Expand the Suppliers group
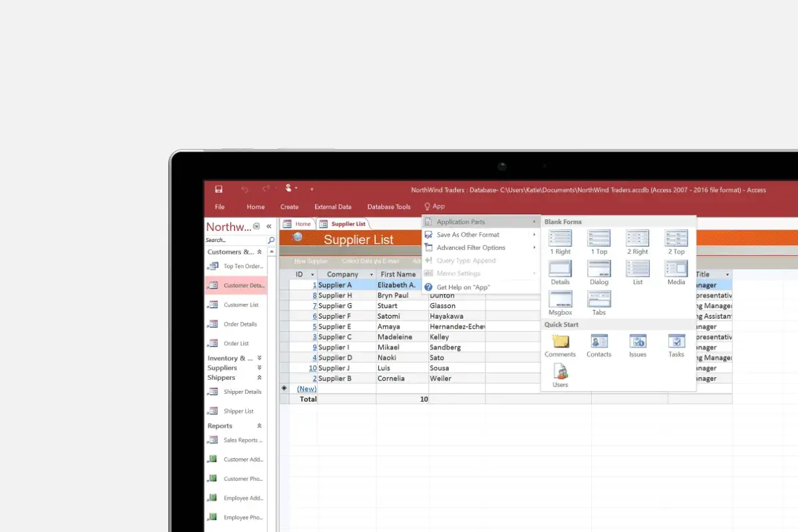 tap(259, 368)
